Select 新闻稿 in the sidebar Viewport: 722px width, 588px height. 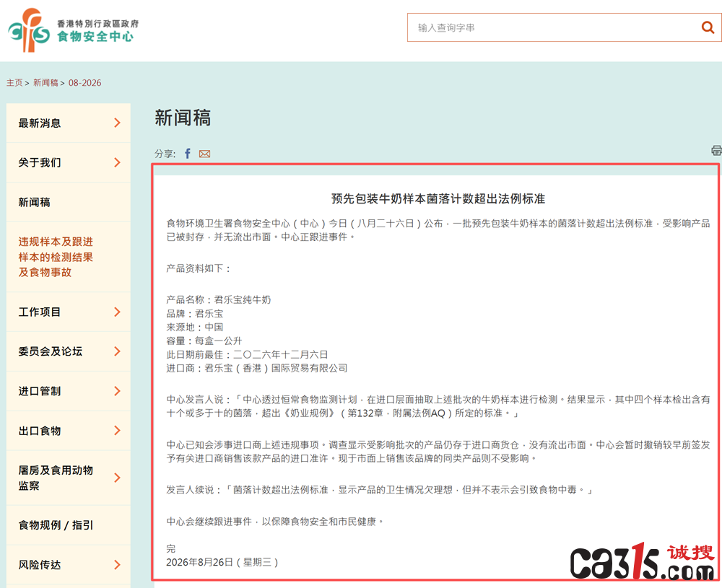point(68,202)
